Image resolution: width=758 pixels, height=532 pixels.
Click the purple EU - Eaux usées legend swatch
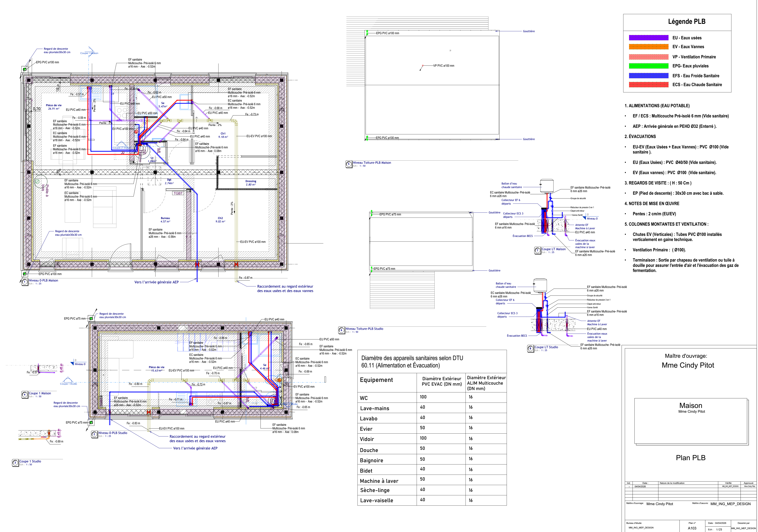[648, 38]
